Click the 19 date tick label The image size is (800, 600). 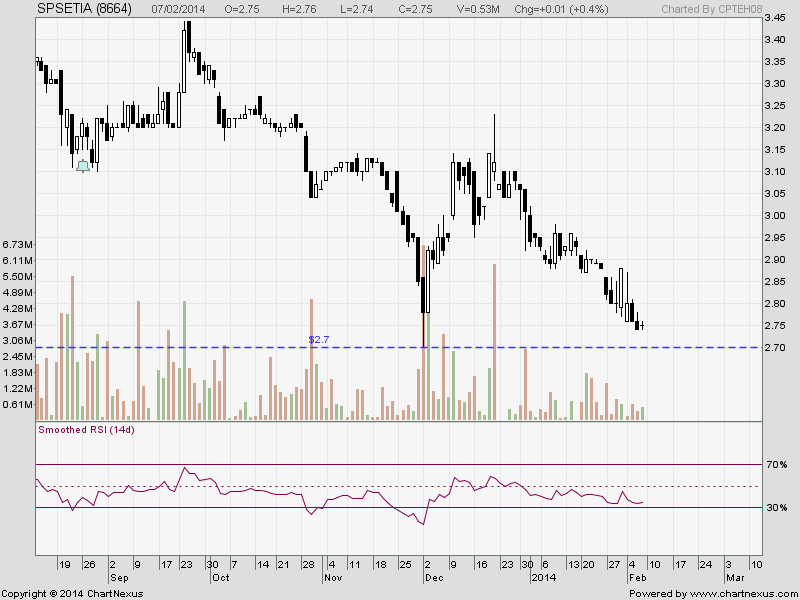pos(64,565)
